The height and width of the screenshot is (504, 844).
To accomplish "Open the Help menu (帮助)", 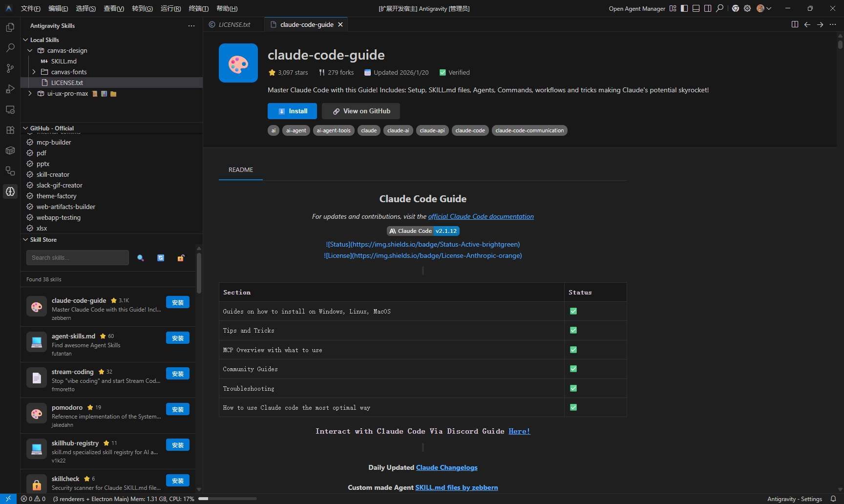I will coord(227,8).
